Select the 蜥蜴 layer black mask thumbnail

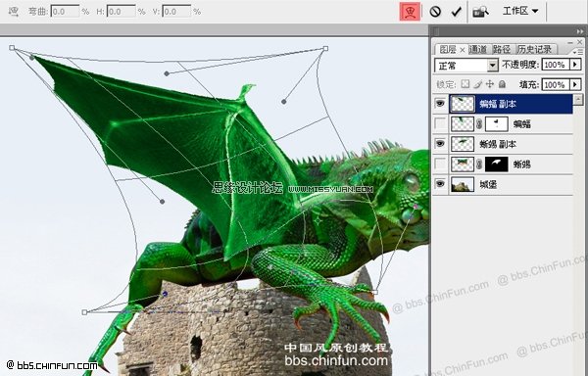point(497,164)
